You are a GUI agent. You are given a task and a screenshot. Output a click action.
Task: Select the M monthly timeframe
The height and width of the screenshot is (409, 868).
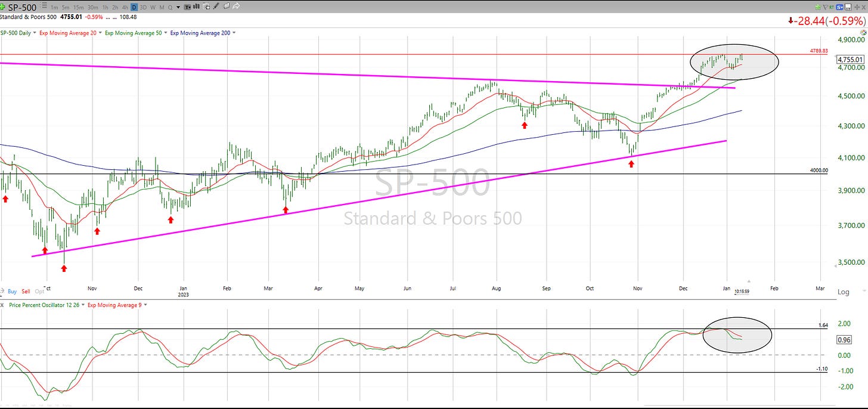162,7
